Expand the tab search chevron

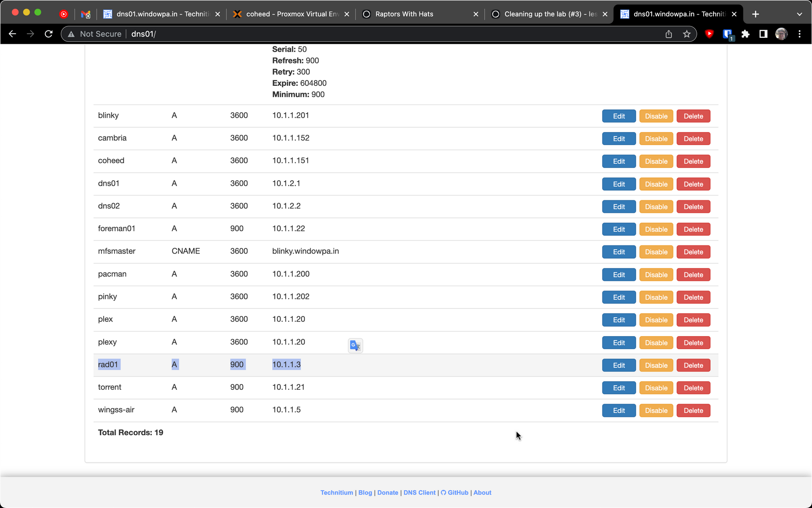[799, 14]
